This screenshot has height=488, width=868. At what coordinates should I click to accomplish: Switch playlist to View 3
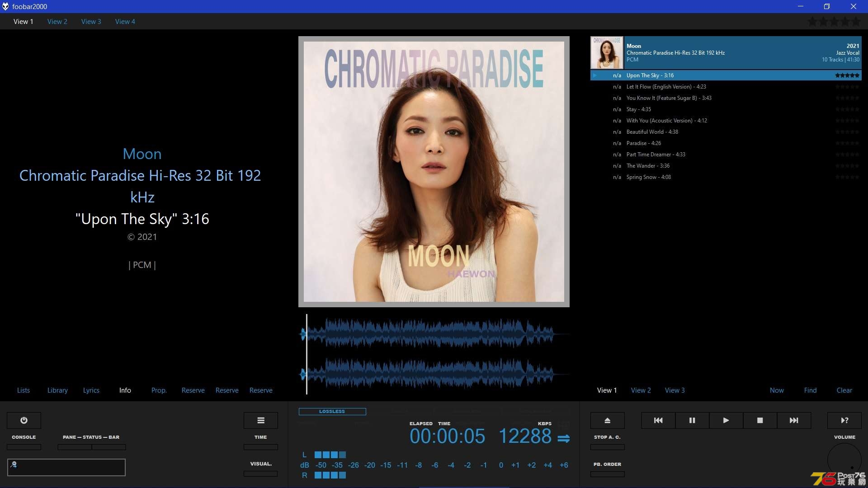click(675, 390)
